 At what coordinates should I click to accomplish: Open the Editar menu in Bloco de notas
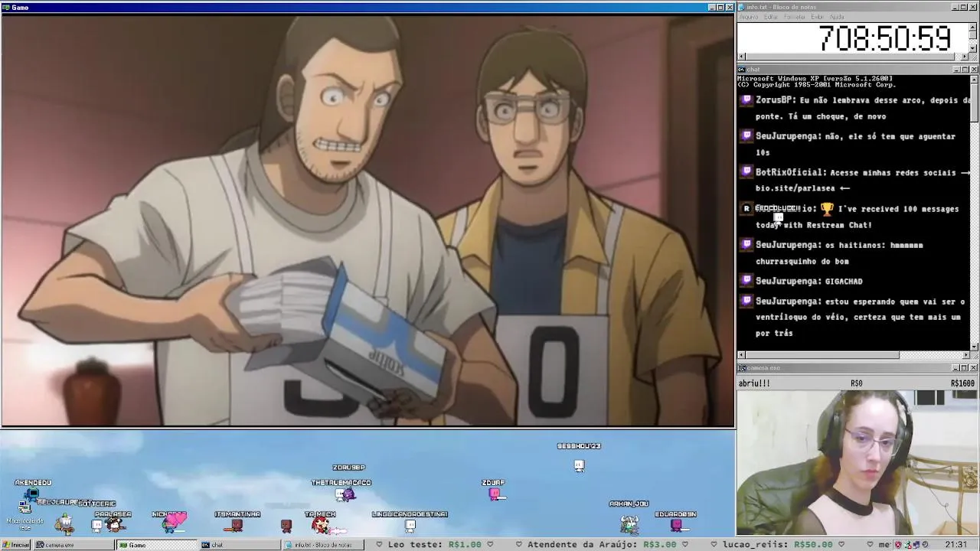(x=770, y=17)
